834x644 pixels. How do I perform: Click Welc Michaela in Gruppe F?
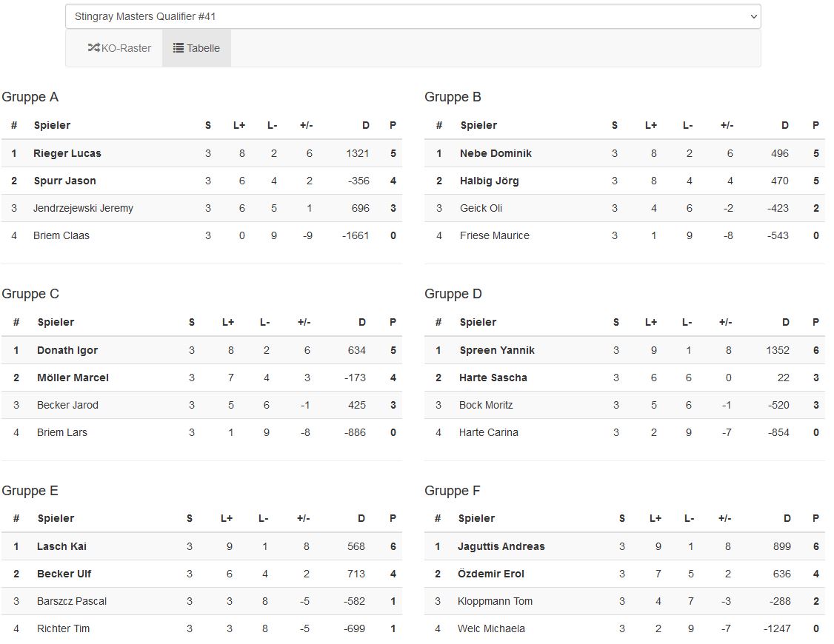[491, 628]
